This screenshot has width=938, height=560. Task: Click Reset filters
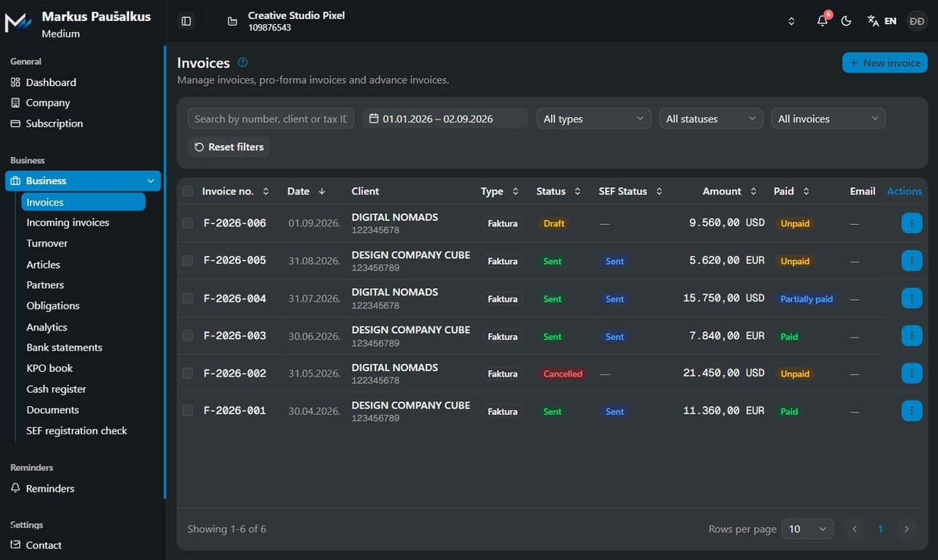tap(229, 147)
